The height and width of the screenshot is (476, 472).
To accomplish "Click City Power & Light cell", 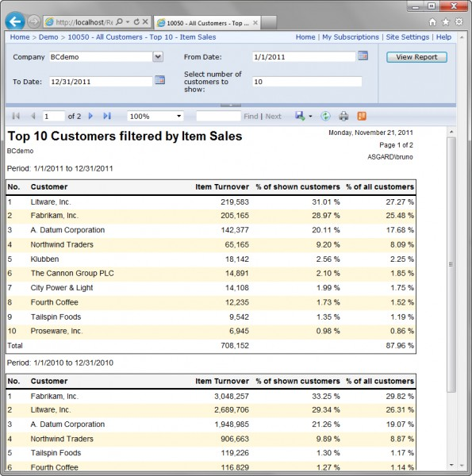I will point(62,288).
